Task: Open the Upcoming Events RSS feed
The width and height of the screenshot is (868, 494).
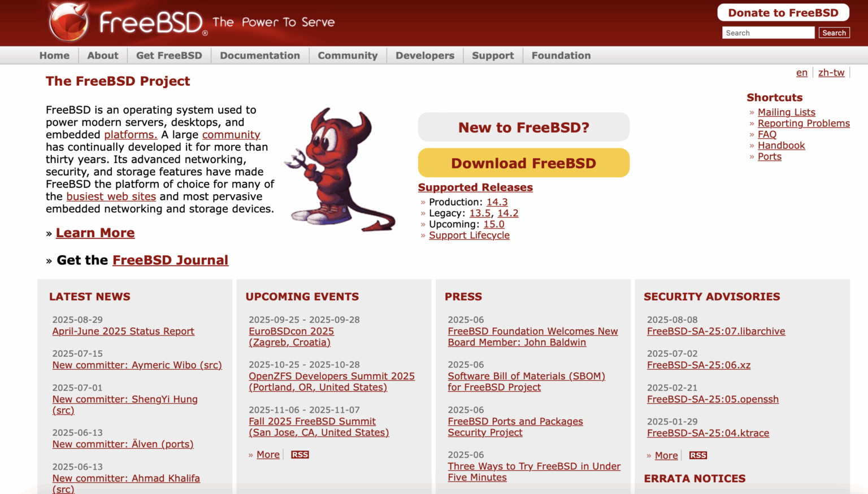Action: [x=300, y=454]
